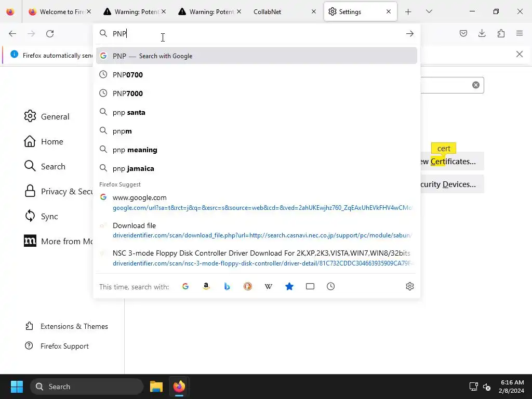Switch to Welcome to Firefox tab

pyautogui.click(x=60, y=11)
